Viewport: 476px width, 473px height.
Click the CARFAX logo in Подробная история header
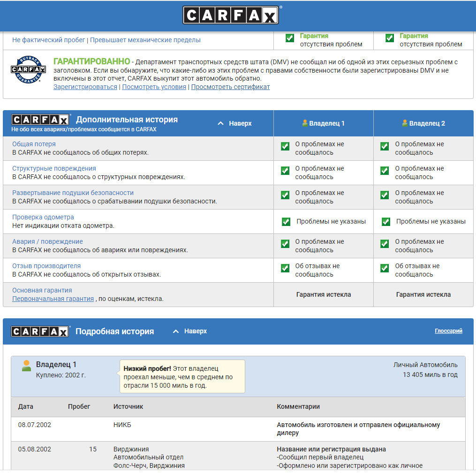point(40,331)
